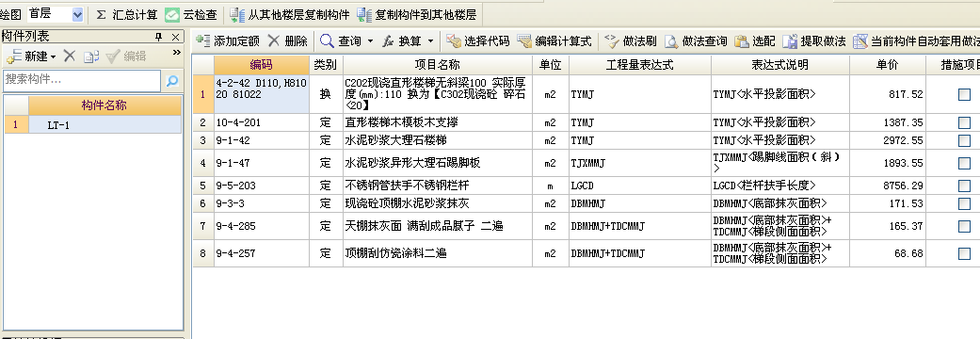Expand the 换算 dropdown arrow

(x=430, y=42)
